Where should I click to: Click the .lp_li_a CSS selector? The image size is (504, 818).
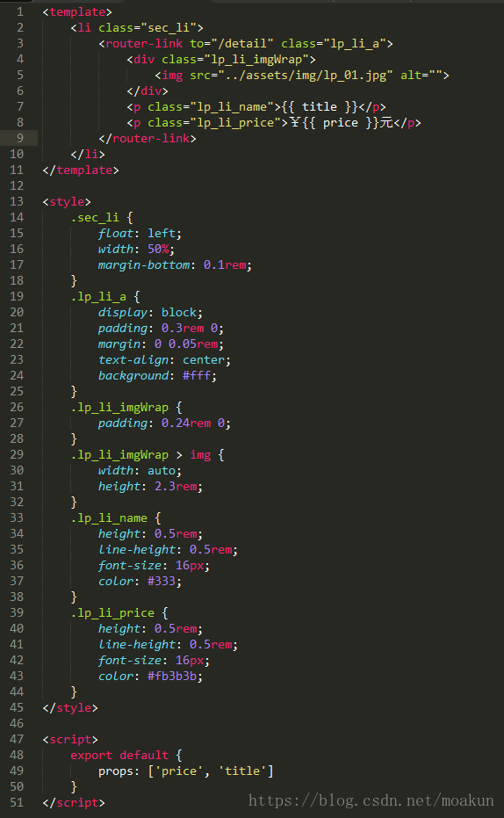98,296
